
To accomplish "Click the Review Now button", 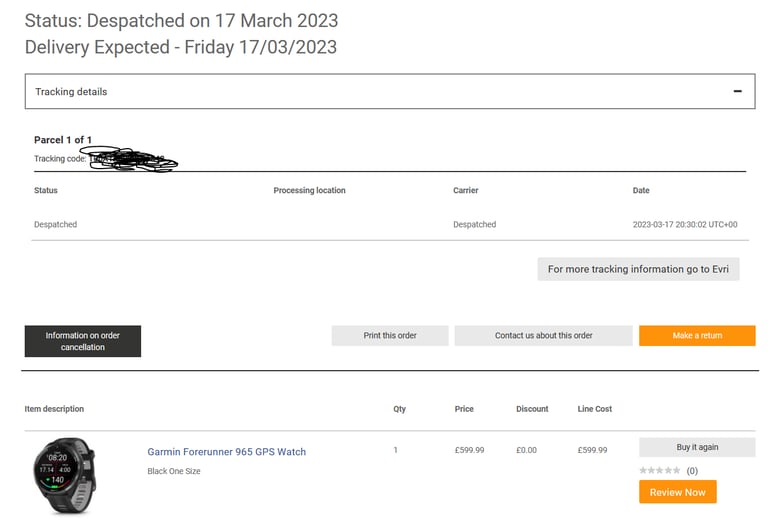I will pos(677,492).
